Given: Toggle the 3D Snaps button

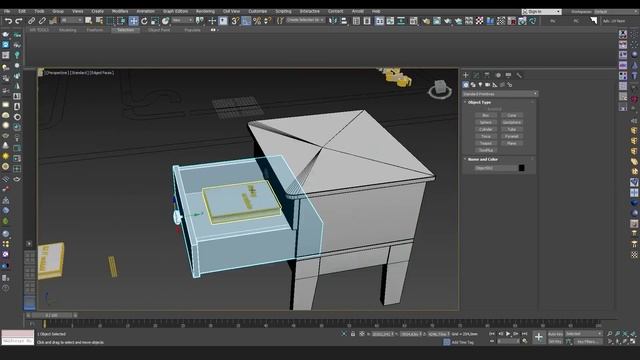Looking at the screenshot, I should click(x=235, y=21).
